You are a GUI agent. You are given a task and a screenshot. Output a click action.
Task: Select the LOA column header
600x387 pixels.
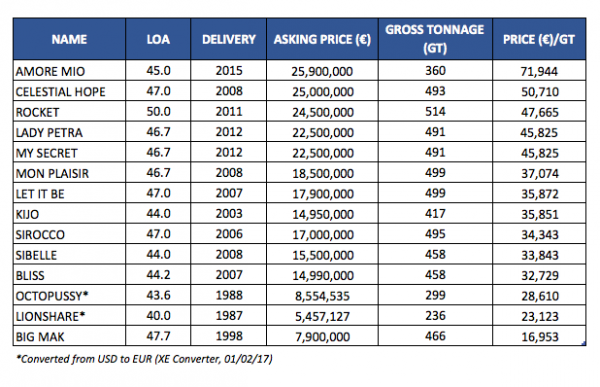(x=158, y=39)
